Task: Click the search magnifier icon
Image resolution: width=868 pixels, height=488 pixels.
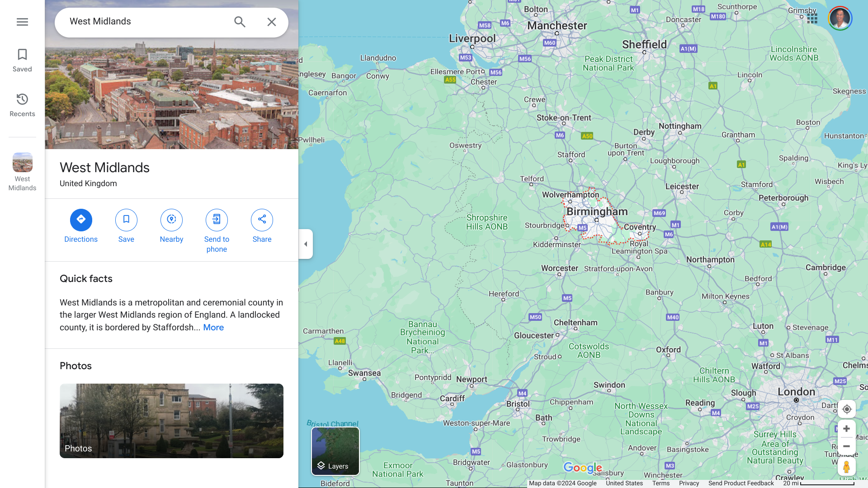Action: point(240,22)
